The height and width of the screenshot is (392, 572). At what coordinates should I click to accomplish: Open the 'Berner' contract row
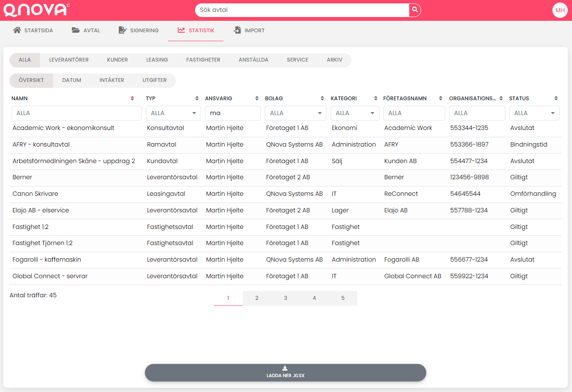(286, 178)
